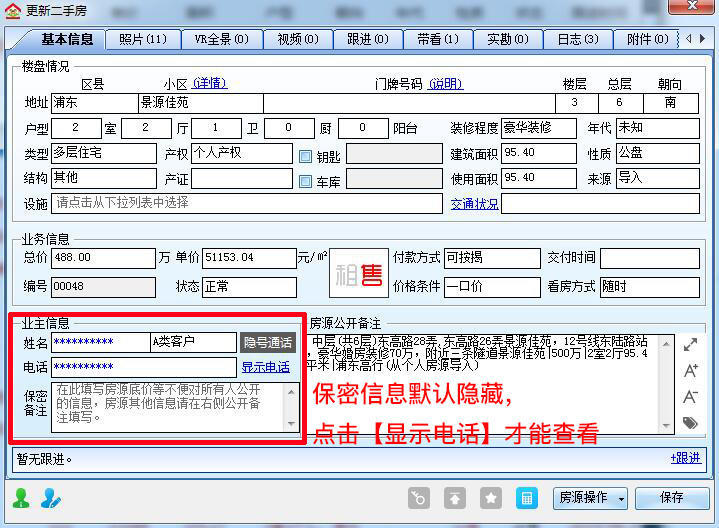Toggle the 租售 rent/sale switch
Screen dimensions: 719x528
tap(359, 273)
